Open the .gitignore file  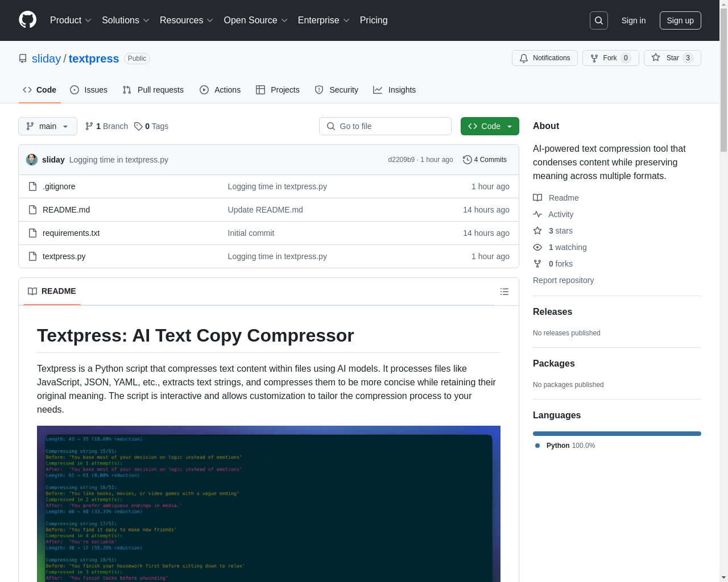pos(59,186)
